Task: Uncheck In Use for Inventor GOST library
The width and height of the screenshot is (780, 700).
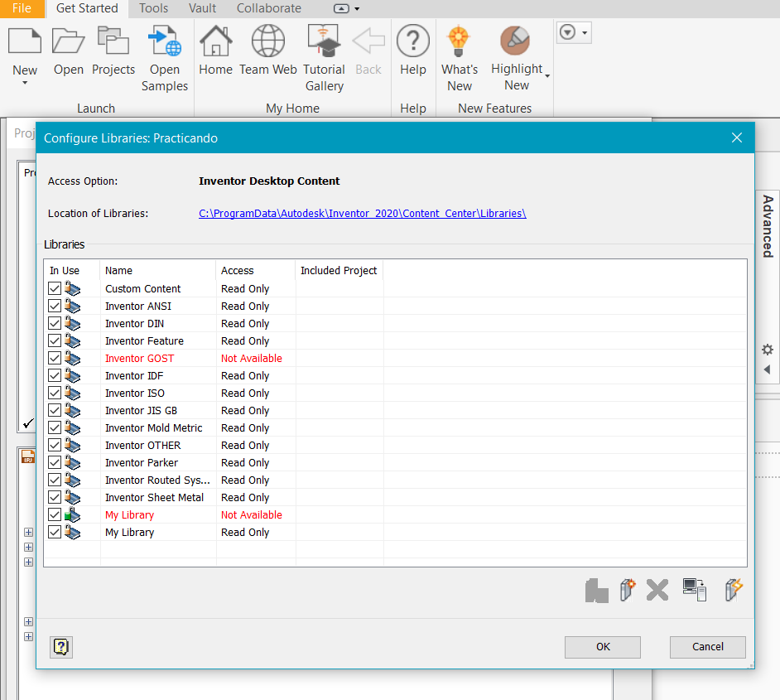Action: pyautogui.click(x=54, y=358)
